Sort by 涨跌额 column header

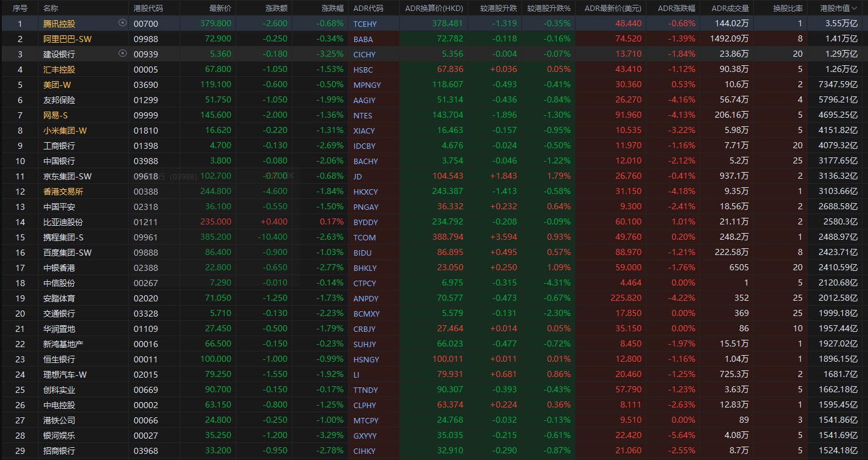point(277,8)
